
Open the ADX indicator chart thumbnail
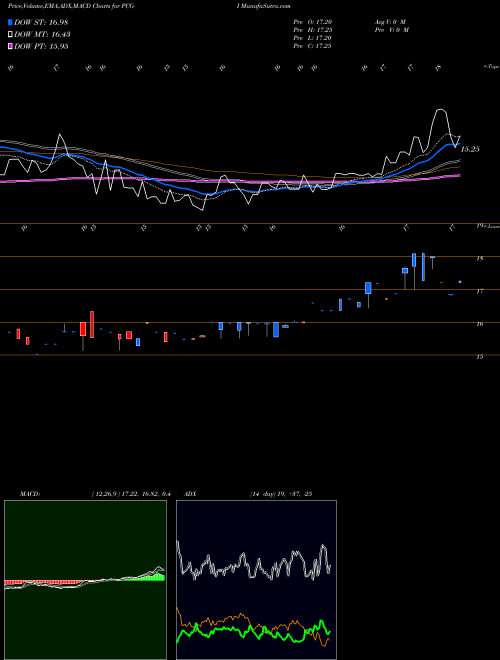tap(256, 580)
